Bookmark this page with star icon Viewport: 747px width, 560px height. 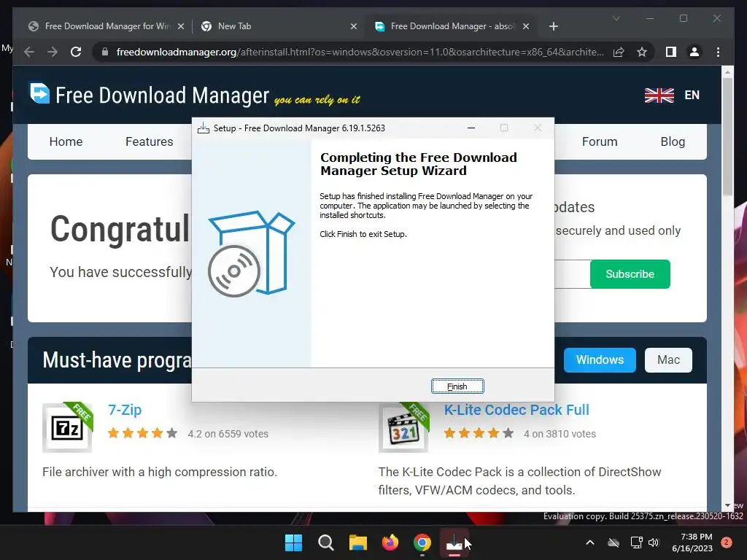coord(642,52)
